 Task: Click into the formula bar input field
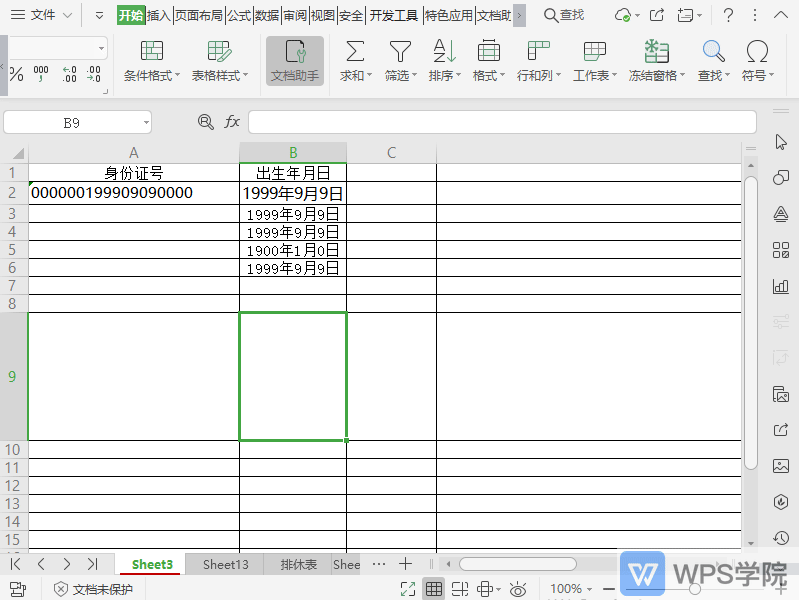(502, 122)
